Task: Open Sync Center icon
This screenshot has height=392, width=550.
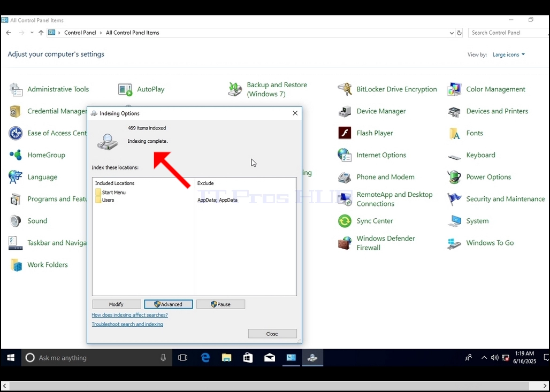Action: [345, 221]
